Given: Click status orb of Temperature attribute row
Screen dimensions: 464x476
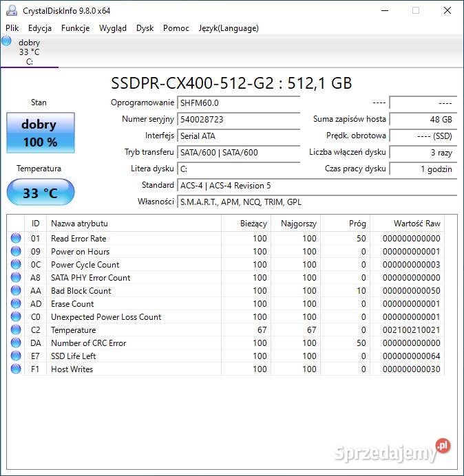Looking at the screenshot, I should [16, 329].
